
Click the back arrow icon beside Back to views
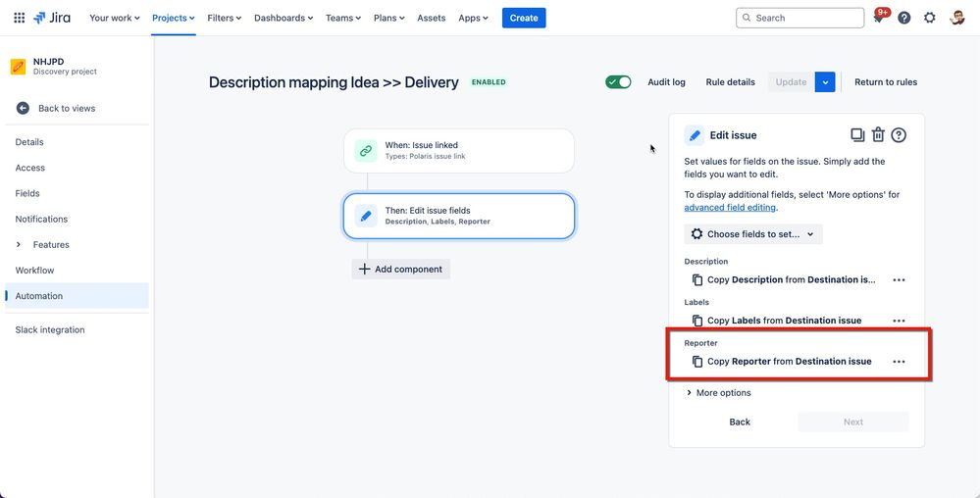tap(23, 108)
